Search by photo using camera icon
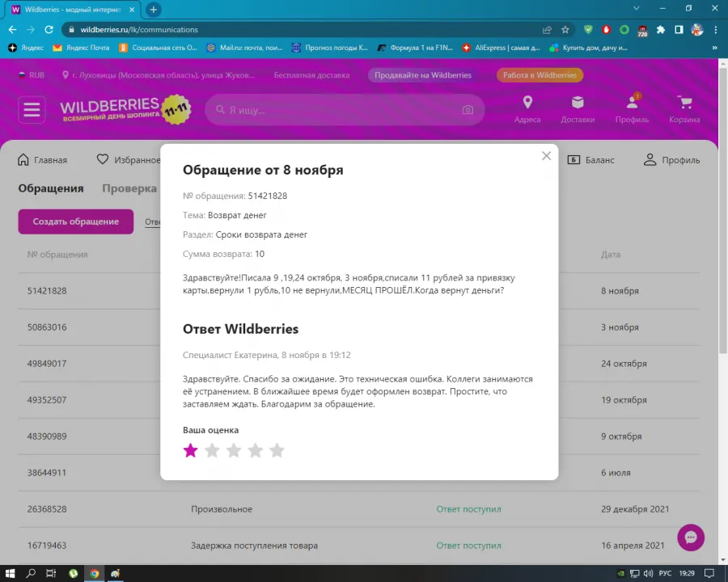Screen dimensions: 728x582 pyautogui.click(x=468, y=110)
